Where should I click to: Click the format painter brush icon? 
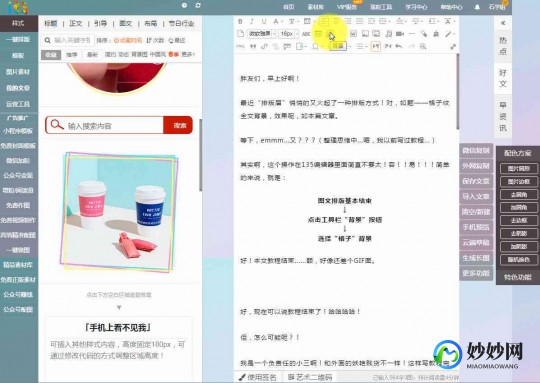point(436,34)
